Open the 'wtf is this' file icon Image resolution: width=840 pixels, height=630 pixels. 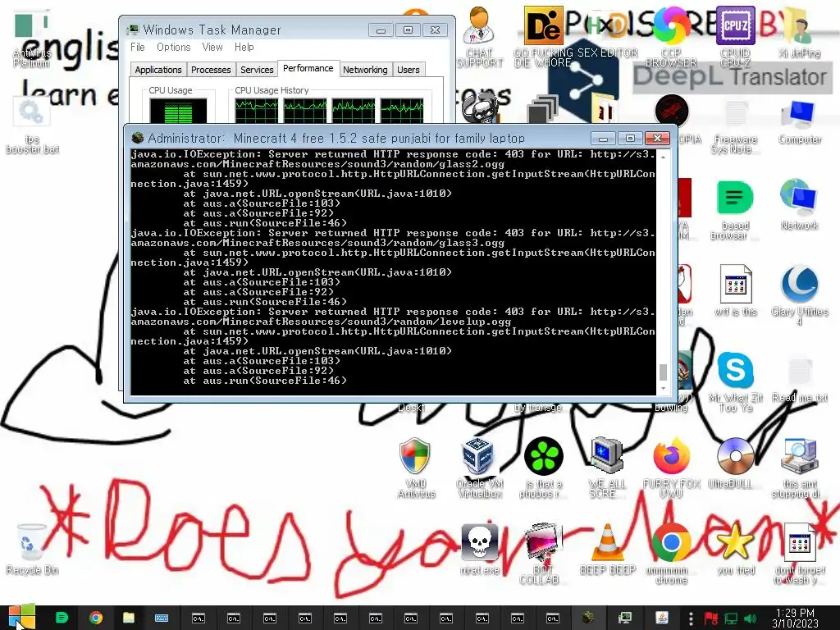(735, 290)
